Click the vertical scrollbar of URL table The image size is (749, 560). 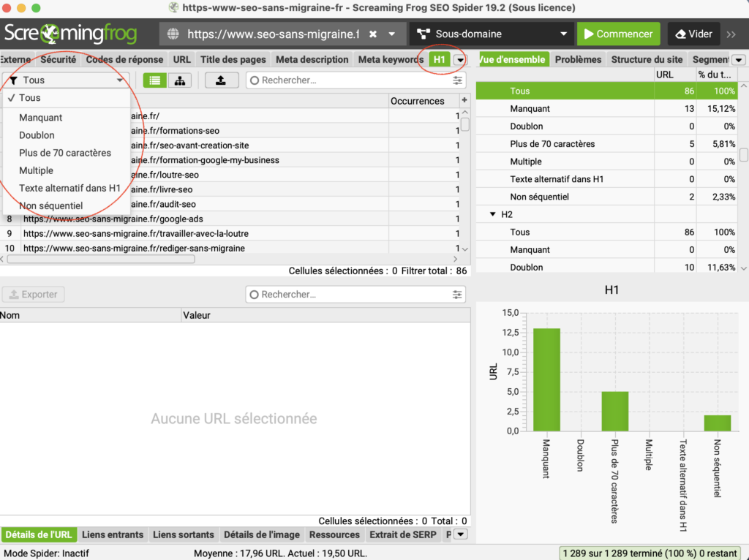tap(465, 125)
